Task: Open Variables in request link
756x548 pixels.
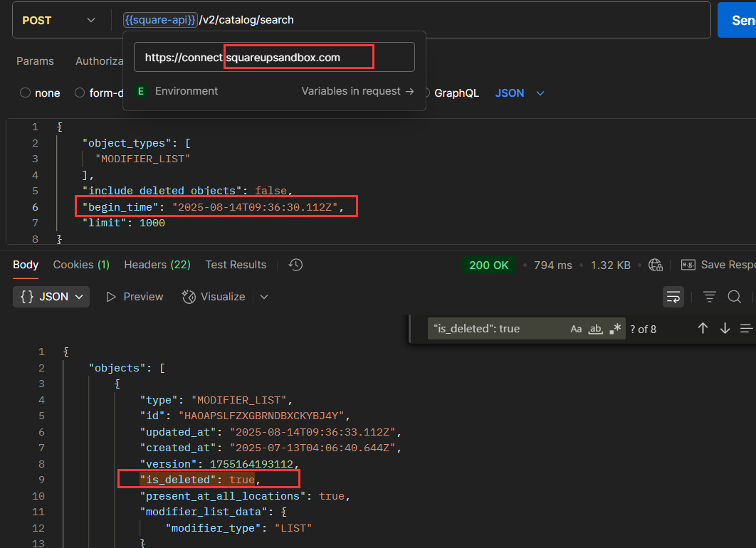Action: (357, 91)
